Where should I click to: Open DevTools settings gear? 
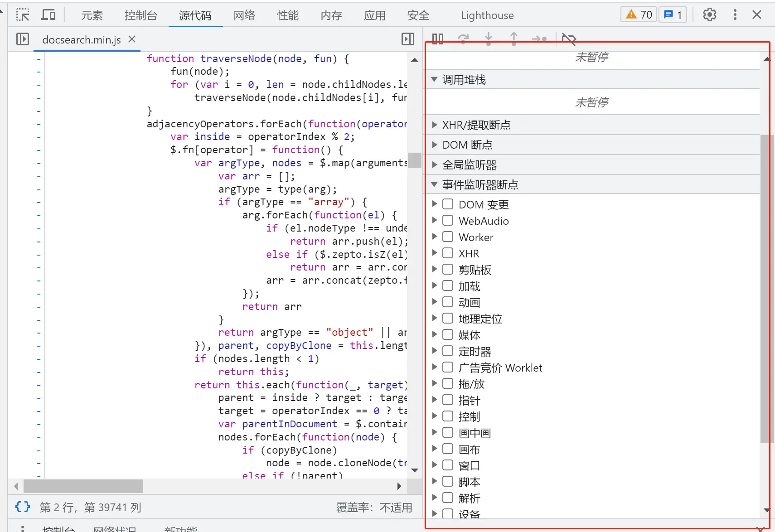(709, 15)
